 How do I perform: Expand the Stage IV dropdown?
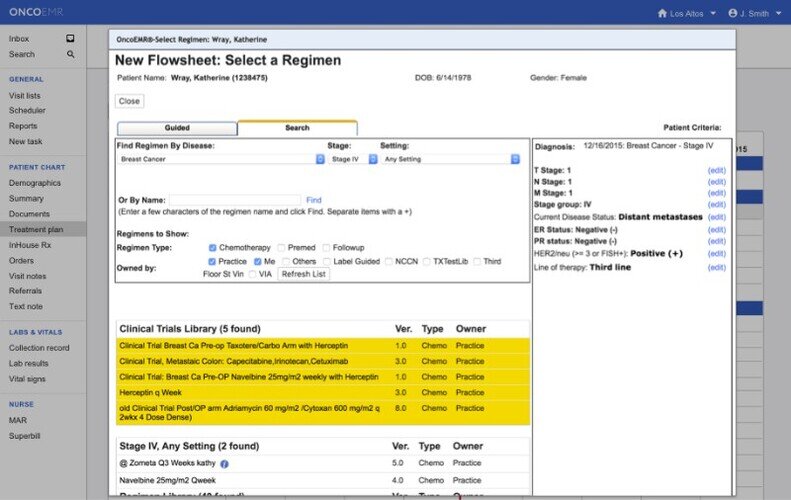click(x=352, y=159)
